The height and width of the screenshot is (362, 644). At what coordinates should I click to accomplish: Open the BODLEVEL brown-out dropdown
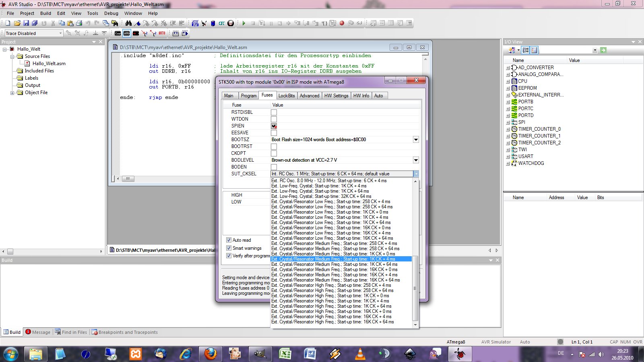click(416, 160)
